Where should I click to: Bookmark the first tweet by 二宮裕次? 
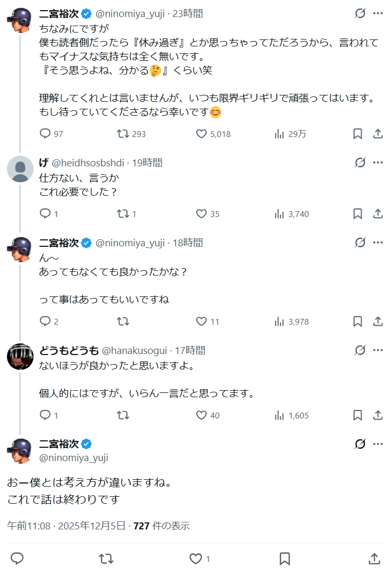coord(358,134)
